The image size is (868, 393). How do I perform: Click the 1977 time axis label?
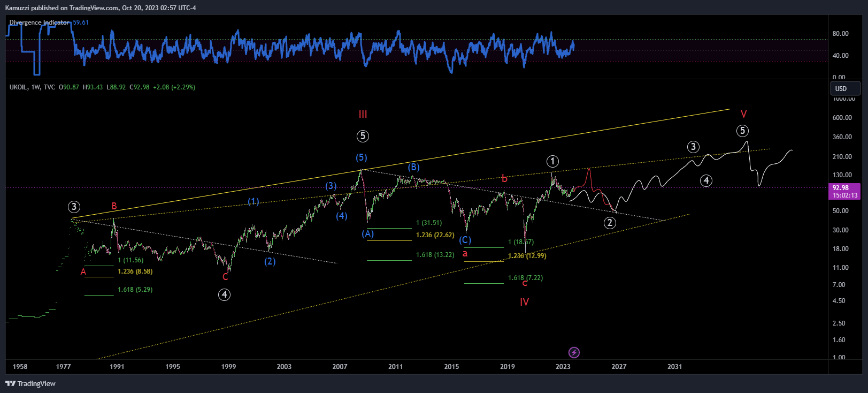63,367
